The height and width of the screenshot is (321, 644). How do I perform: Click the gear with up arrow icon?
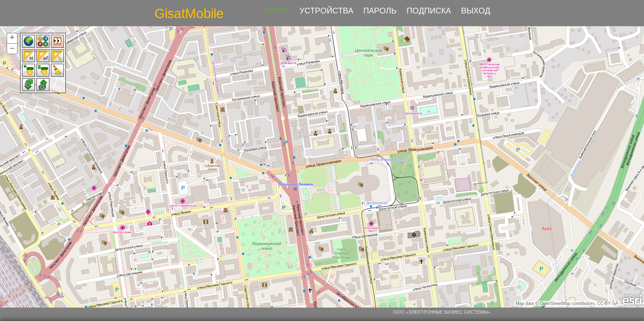pyautogui.click(x=43, y=85)
